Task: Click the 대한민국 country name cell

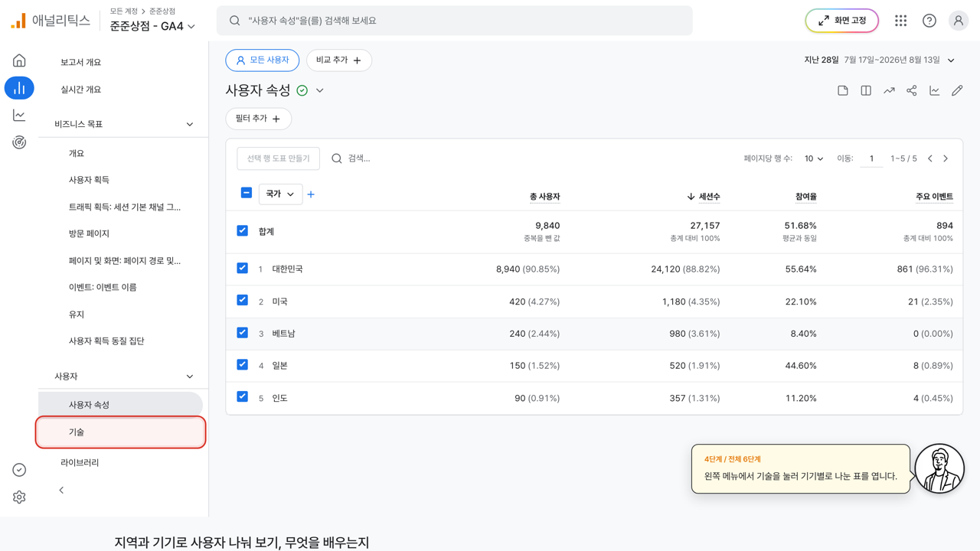Action: click(x=287, y=269)
